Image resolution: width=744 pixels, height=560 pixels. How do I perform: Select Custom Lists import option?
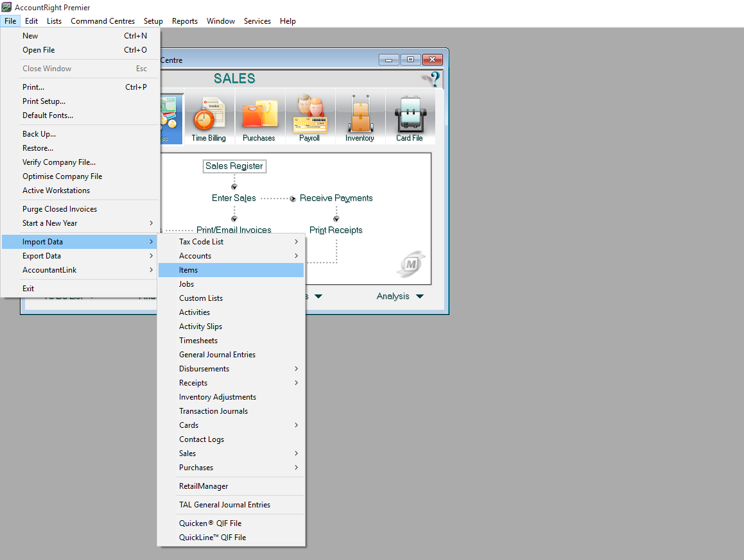point(231,298)
